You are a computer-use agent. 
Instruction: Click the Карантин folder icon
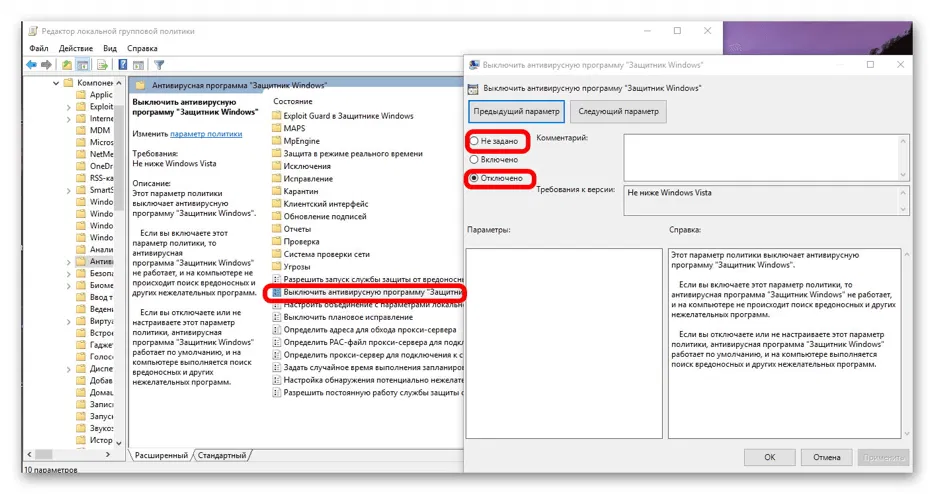click(276, 191)
